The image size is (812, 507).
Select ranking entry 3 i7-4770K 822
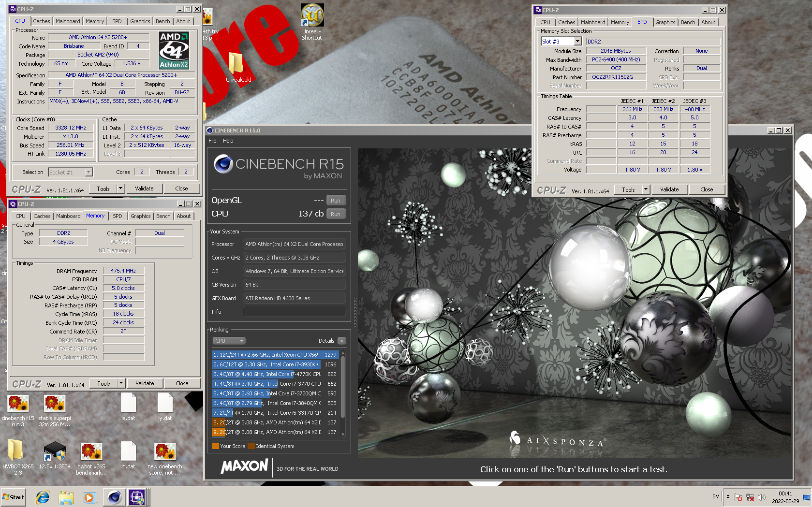[275, 374]
